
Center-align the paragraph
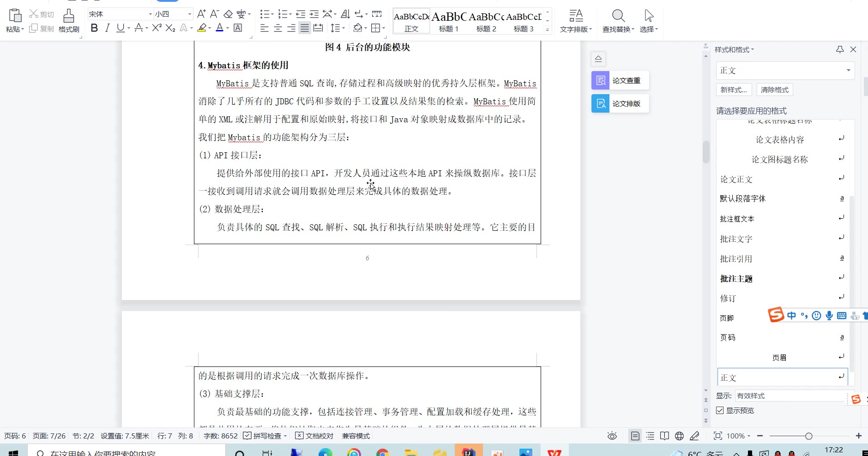click(x=278, y=28)
